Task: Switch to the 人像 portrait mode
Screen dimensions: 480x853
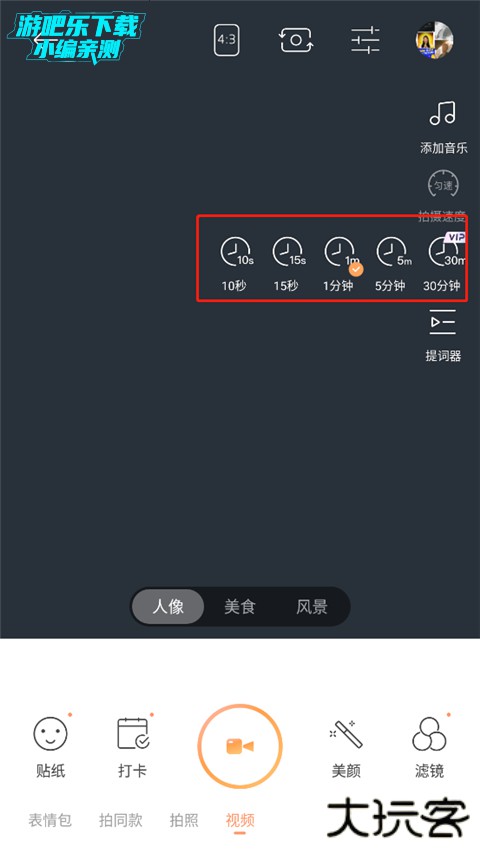Action: [x=168, y=607]
